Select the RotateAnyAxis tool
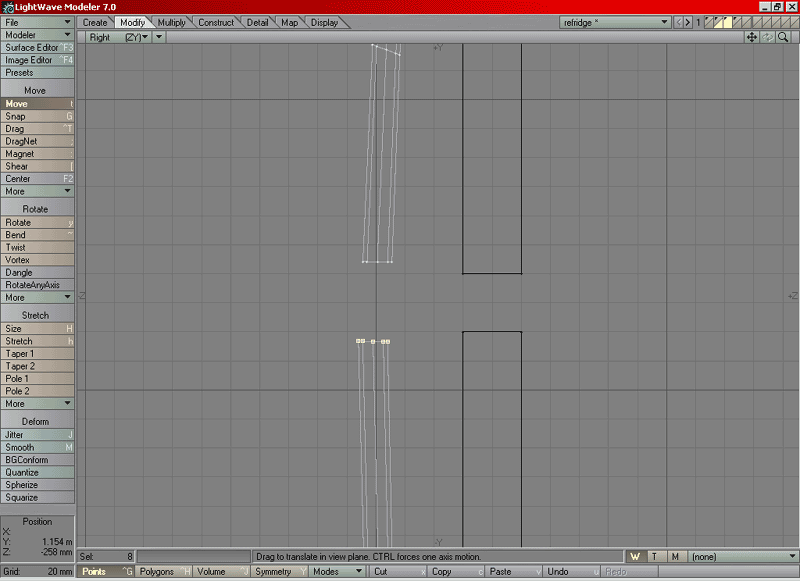 37,285
